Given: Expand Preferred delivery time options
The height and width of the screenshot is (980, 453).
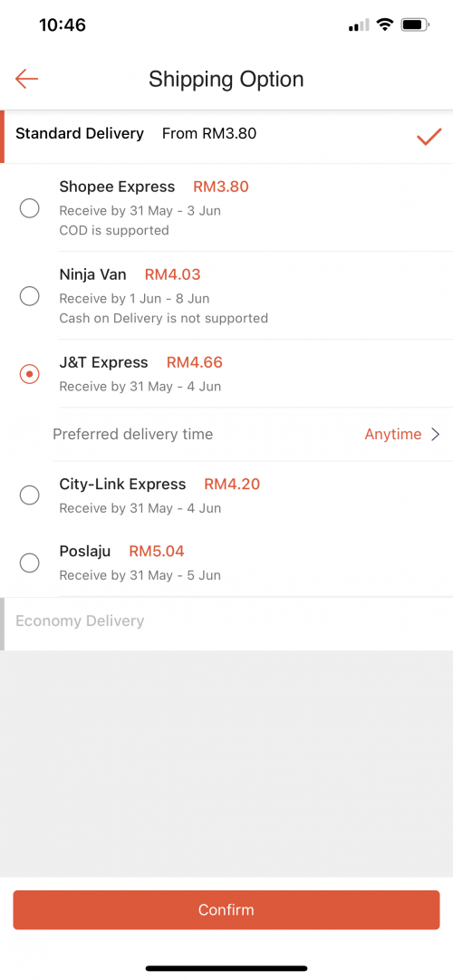Looking at the screenshot, I should click(x=226, y=435).
